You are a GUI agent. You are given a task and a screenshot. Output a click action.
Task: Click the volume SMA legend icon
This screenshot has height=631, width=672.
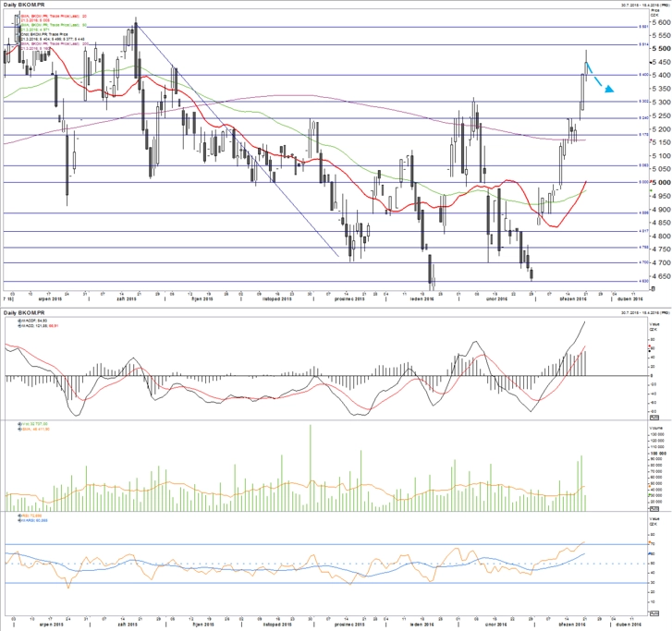(19, 430)
